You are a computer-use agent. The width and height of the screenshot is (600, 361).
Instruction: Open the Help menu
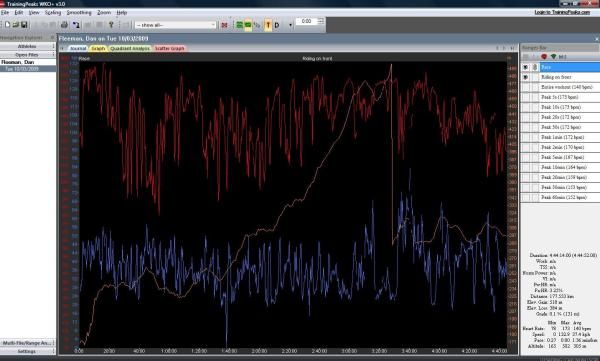pos(122,13)
